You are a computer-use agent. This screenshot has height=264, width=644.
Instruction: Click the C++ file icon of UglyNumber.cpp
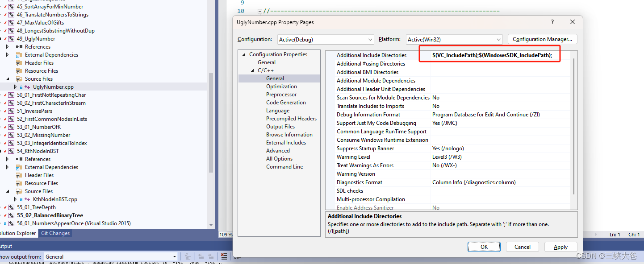pos(28,87)
